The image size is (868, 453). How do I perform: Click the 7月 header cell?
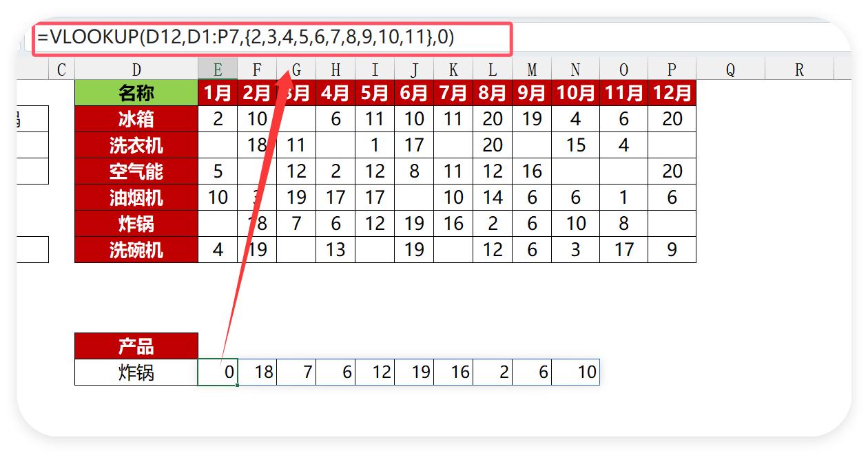coord(453,93)
